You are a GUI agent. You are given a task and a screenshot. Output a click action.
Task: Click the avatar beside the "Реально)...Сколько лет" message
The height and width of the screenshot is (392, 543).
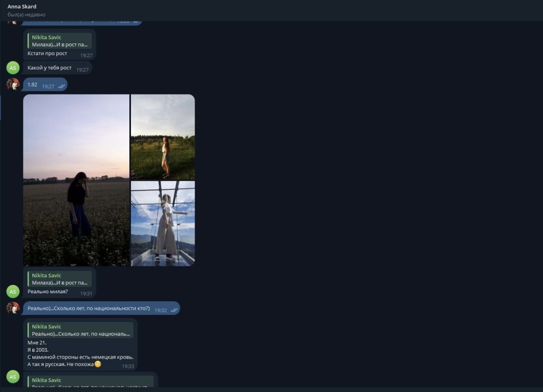13,308
